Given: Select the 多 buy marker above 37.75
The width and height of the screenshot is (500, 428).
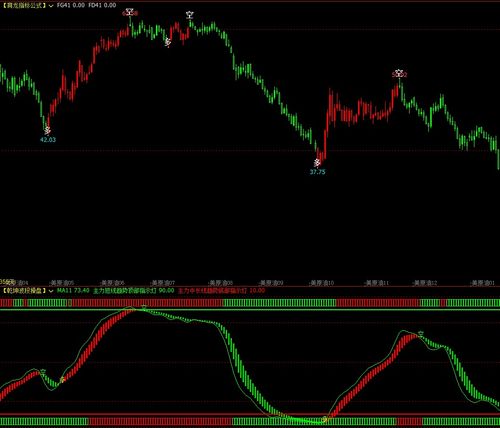Looking at the screenshot, I should 317,163.
